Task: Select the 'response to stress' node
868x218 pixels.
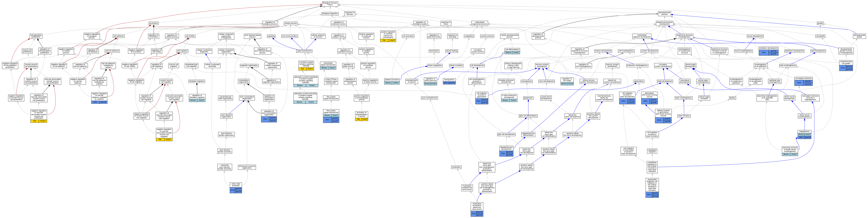Action: tap(446, 23)
